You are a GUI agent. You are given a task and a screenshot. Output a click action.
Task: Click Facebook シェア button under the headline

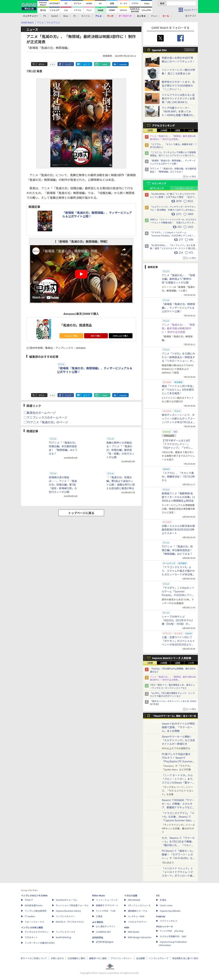65,64
